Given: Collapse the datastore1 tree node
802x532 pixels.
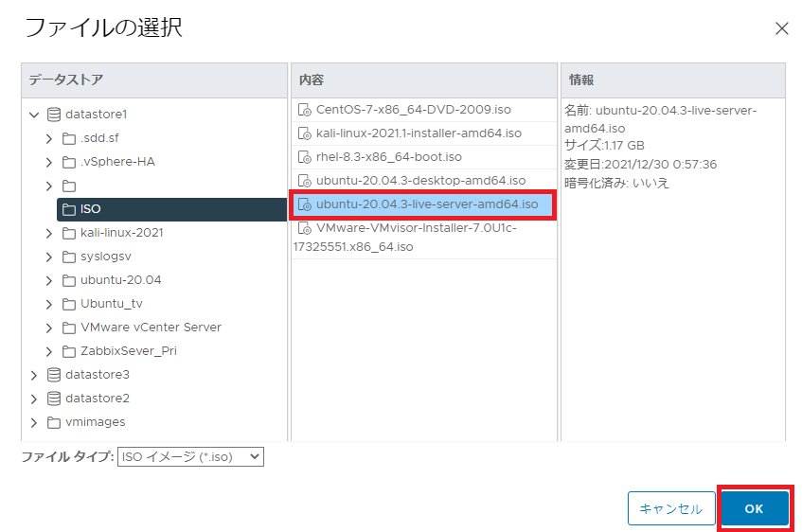Looking at the screenshot, I should coord(34,115).
